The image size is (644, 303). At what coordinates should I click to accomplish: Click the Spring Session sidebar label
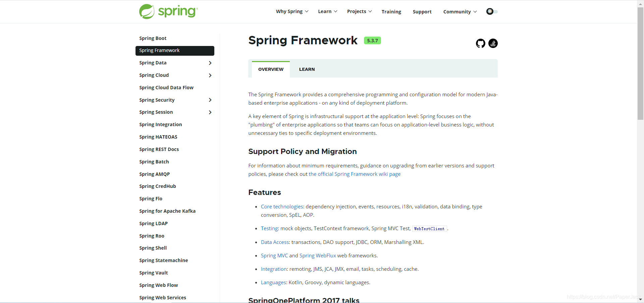tap(156, 112)
